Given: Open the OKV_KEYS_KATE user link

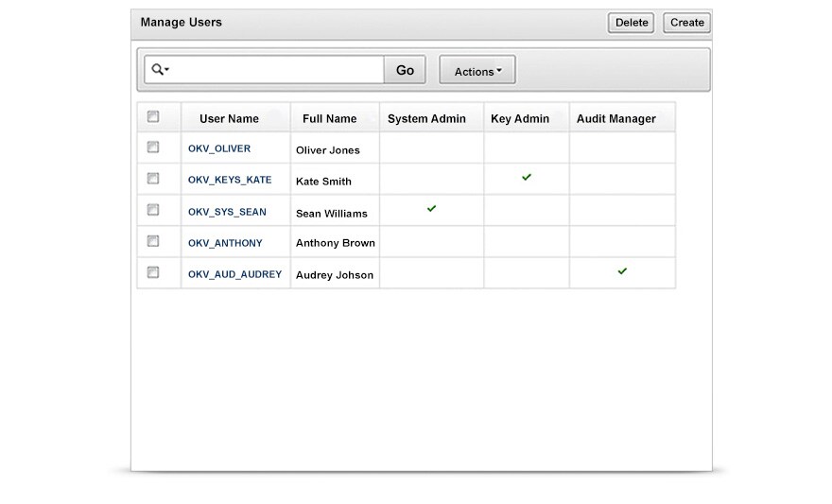Looking at the screenshot, I should [x=230, y=180].
